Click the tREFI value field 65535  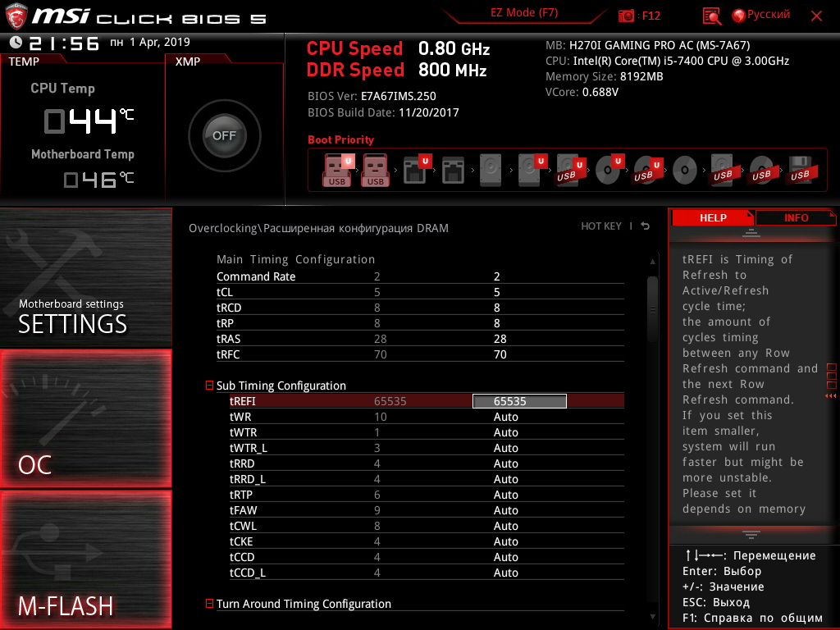pyautogui.click(x=519, y=401)
